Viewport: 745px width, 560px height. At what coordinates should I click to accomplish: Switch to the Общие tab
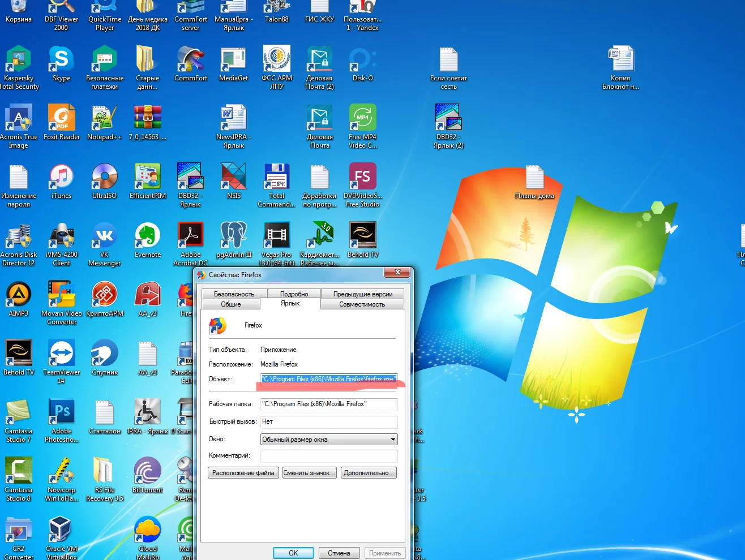[230, 304]
